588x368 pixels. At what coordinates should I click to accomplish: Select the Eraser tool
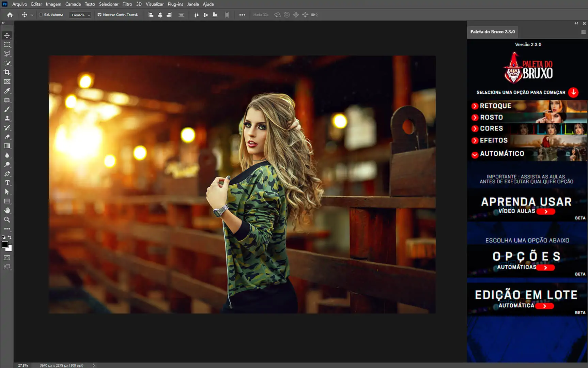pos(7,137)
